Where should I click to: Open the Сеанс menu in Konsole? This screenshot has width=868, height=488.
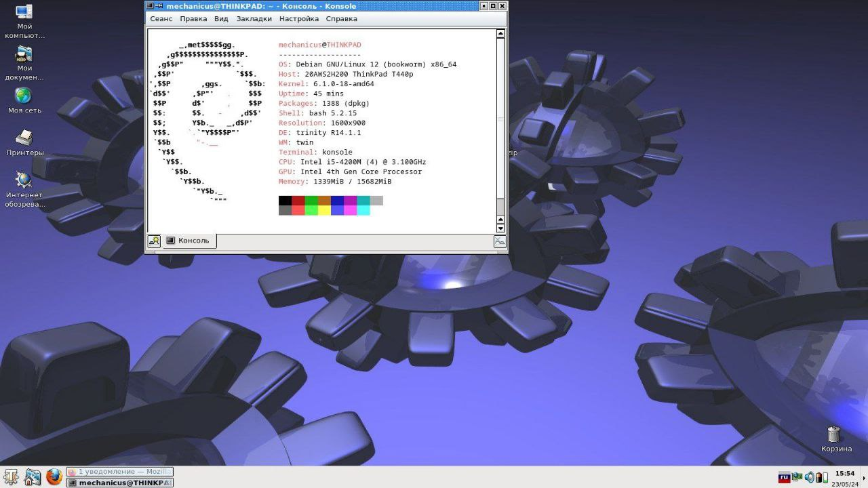[x=161, y=19]
